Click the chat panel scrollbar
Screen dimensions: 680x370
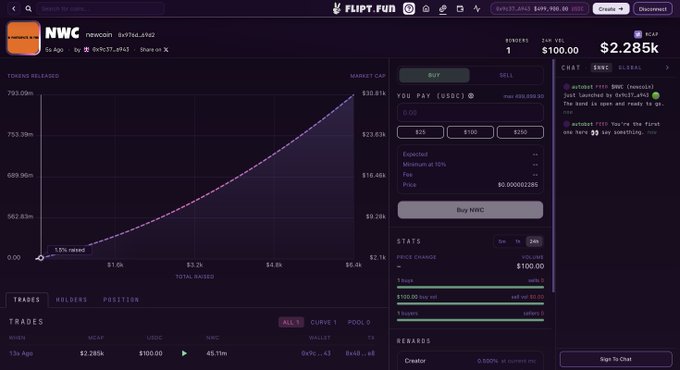tap(553, 175)
